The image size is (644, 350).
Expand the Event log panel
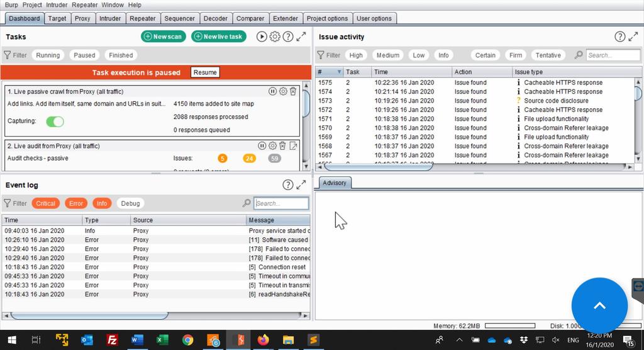[x=301, y=185]
